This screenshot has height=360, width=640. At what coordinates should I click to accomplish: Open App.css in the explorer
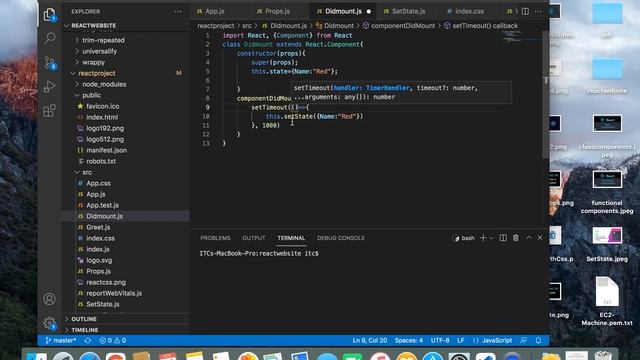[x=98, y=183]
